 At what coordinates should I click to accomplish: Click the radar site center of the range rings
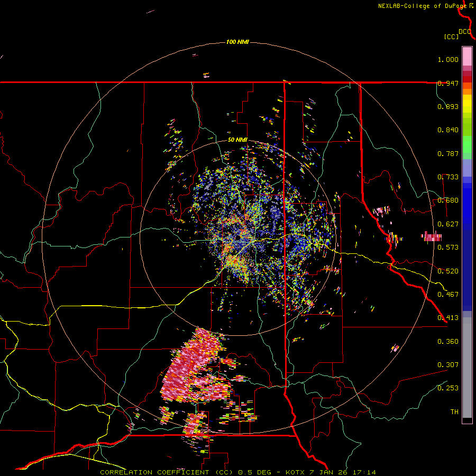pos(237,237)
